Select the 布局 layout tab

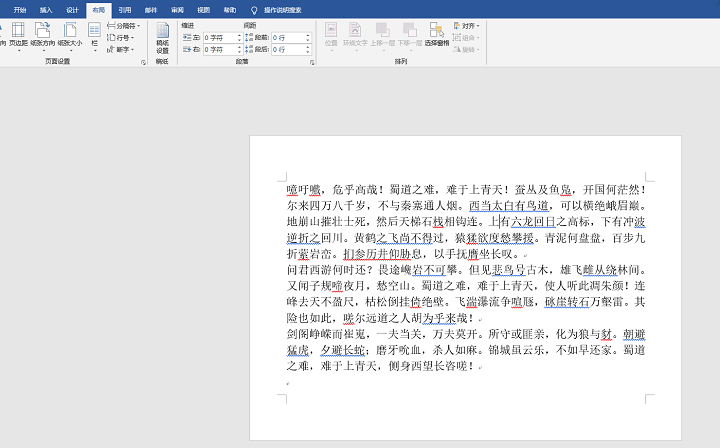(x=99, y=10)
